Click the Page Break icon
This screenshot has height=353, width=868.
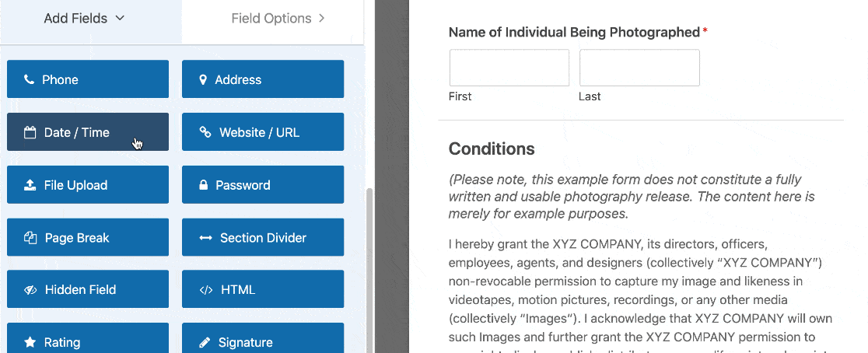coord(31,238)
